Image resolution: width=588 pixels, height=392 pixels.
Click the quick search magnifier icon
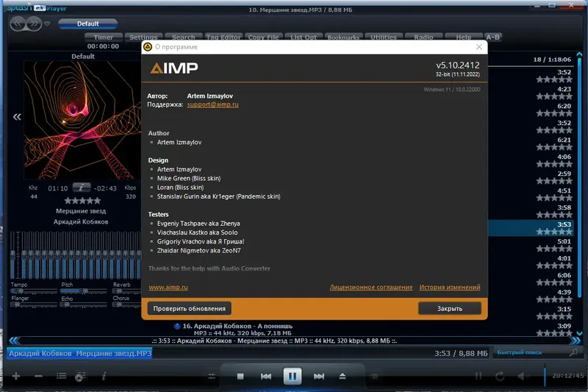point(574,352)
